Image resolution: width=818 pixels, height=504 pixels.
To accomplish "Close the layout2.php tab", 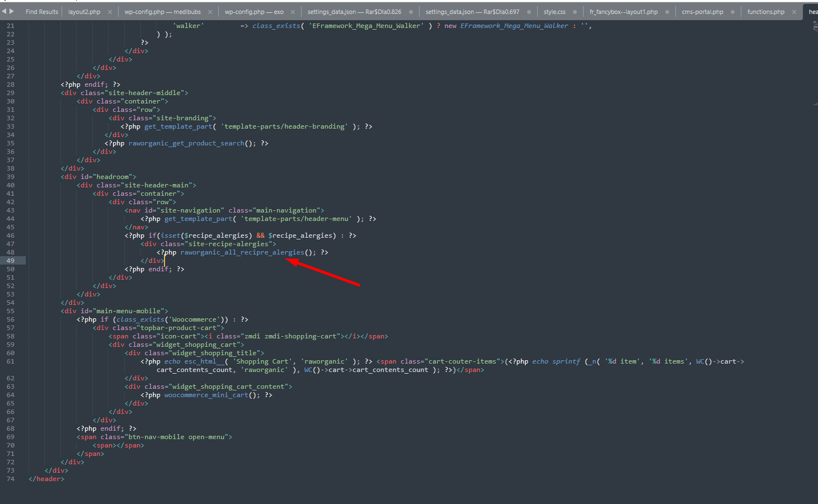I will coord(110,12).
